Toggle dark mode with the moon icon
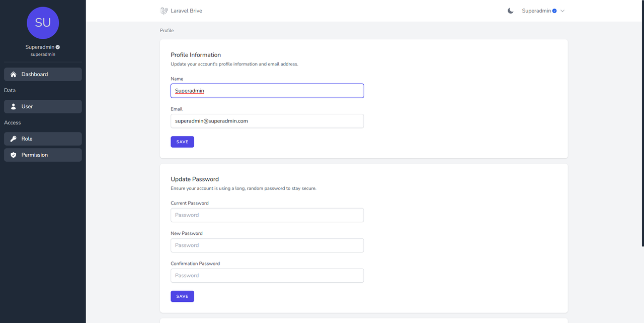Viewport: 644px width, 323px height. 511,11
